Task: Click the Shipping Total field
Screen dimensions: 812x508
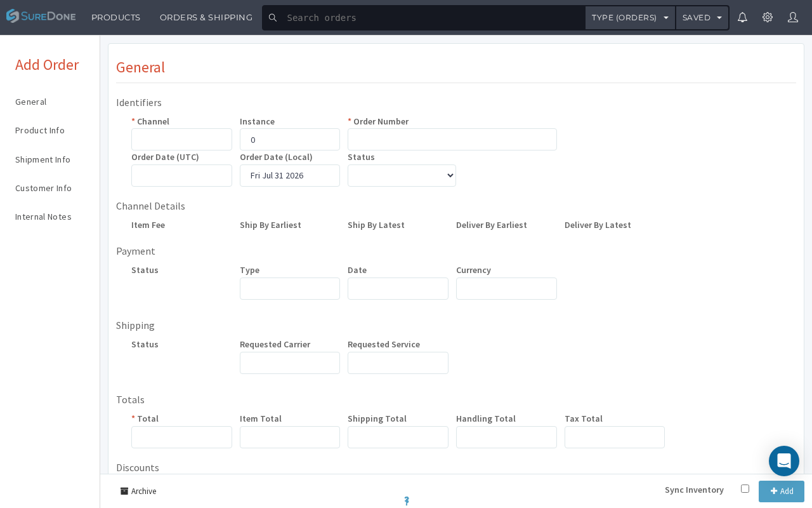Action: [x=398, y=437]
